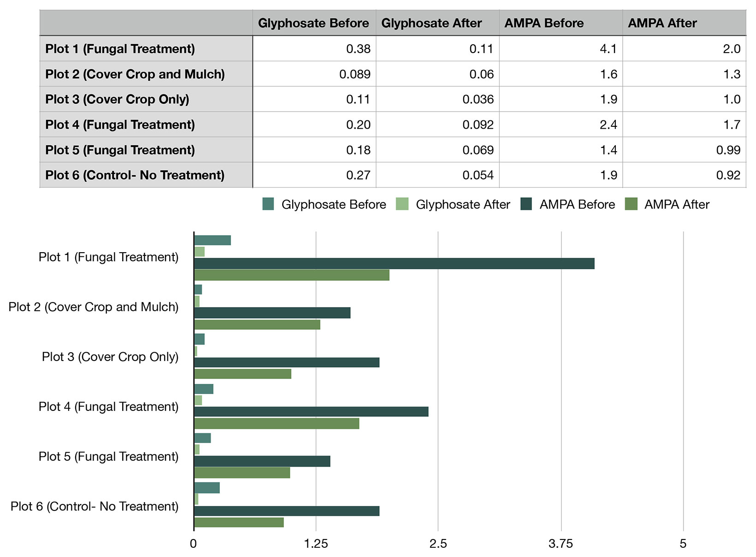Click the table cell containing 4.1
Screen dimensions: 756x557
coord(561,49)
